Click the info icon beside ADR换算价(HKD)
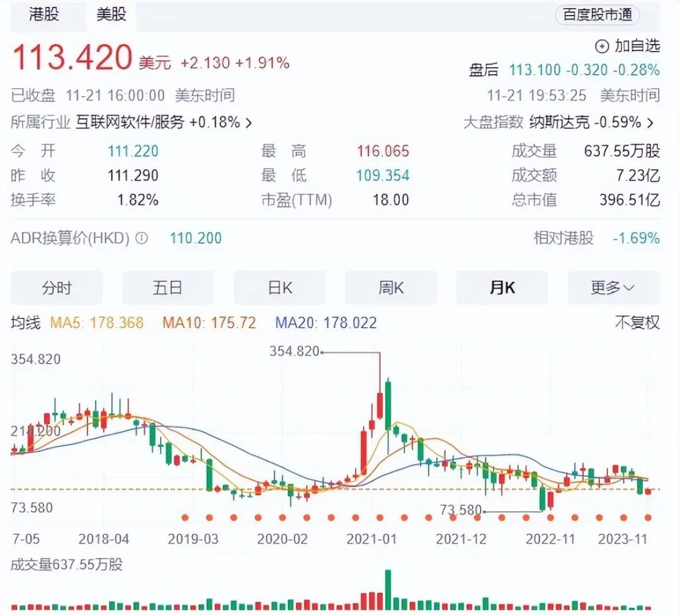Image resolution: width=680 pixels, height=616 pixels. click(x=142, y=238)
